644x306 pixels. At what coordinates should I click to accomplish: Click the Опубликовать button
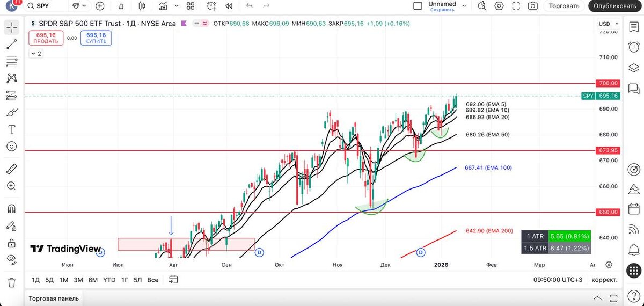pos(616,6)
